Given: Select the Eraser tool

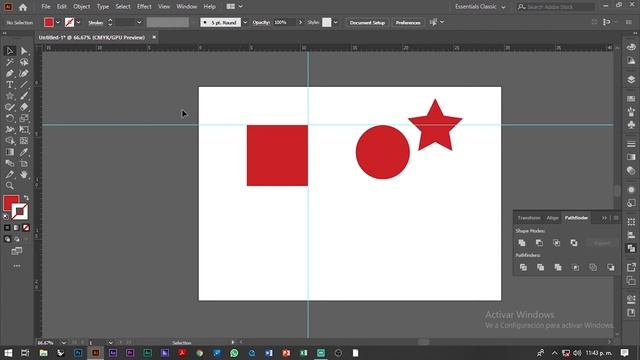Looking at the screenshot, I should [24, 107].
